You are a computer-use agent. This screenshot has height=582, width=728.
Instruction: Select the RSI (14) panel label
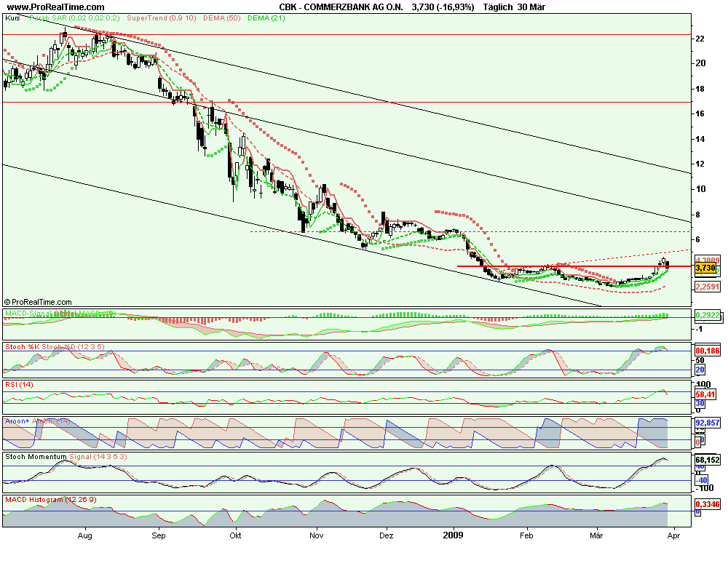(19, 384)
